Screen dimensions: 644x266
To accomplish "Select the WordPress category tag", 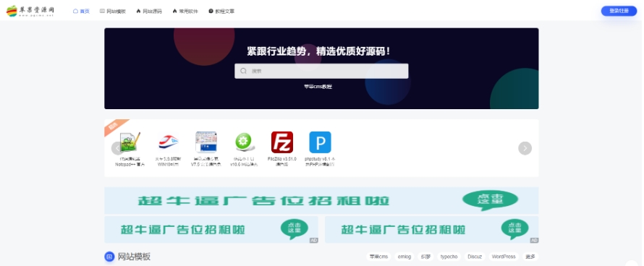I will click(x=504, y=257).
